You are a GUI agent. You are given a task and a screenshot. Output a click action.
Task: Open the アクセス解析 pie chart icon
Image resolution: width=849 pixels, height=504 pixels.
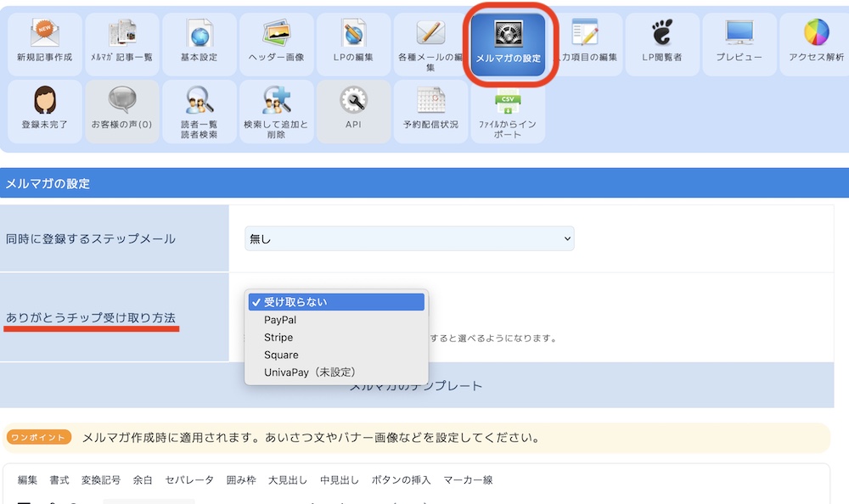(816, 35)
